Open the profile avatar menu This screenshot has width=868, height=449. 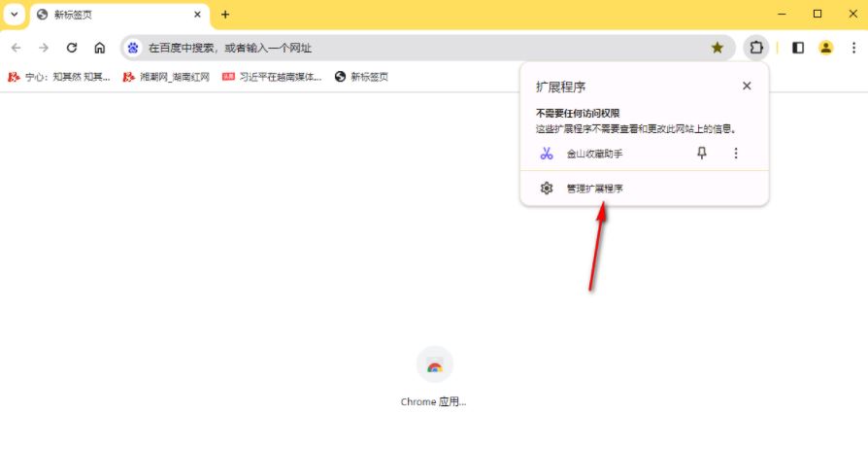coord(826,49)
